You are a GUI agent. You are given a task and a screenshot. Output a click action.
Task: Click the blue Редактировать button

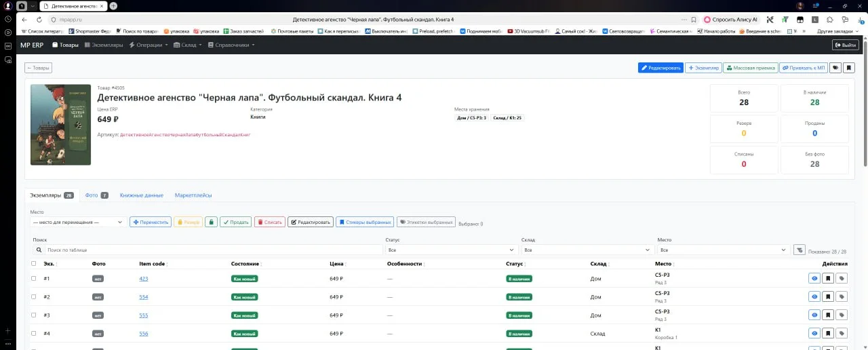(660, 68)
